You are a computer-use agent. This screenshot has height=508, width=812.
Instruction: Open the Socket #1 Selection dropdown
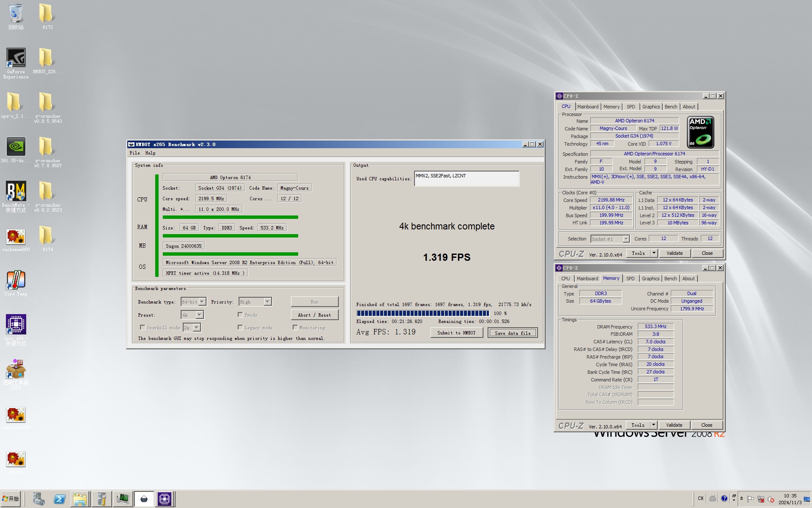(610, 239)
